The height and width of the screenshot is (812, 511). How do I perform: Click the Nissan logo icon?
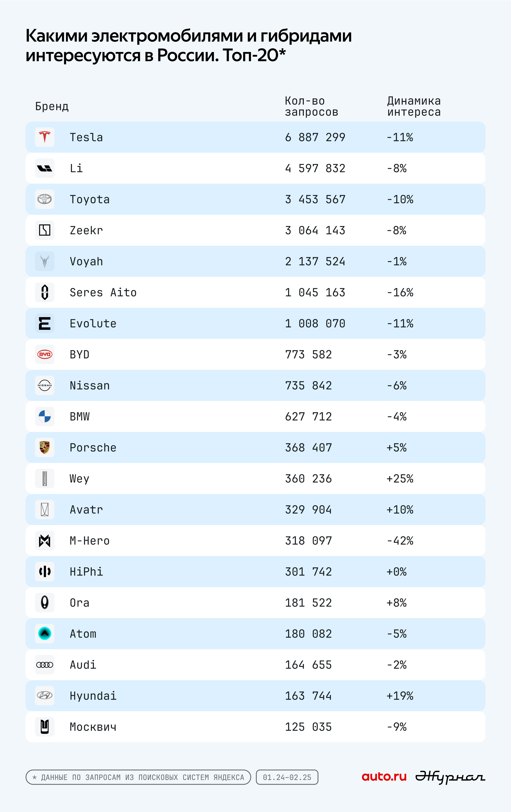(44, 385)
